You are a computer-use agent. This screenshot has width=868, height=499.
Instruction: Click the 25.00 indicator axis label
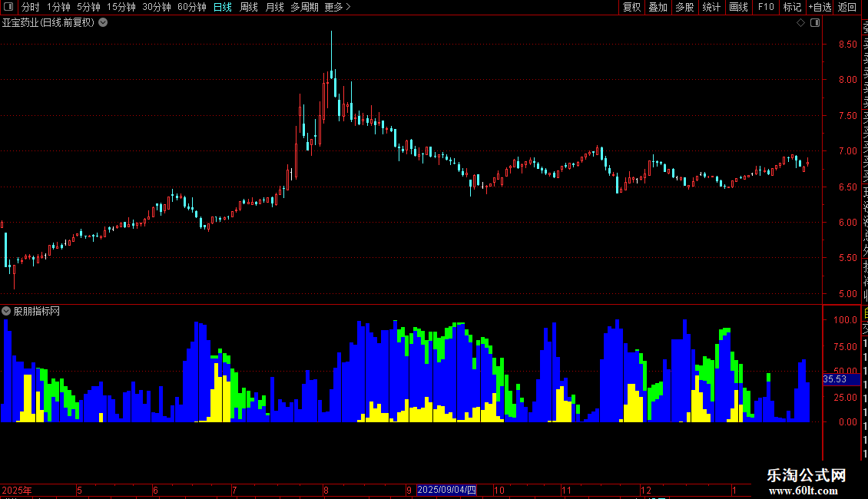click(x=845, y=397)
